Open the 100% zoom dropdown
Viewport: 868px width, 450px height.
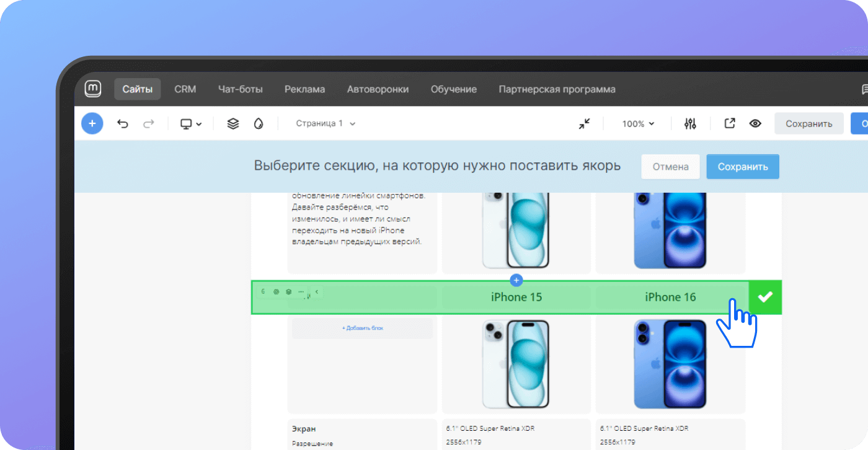pos(639,123)
